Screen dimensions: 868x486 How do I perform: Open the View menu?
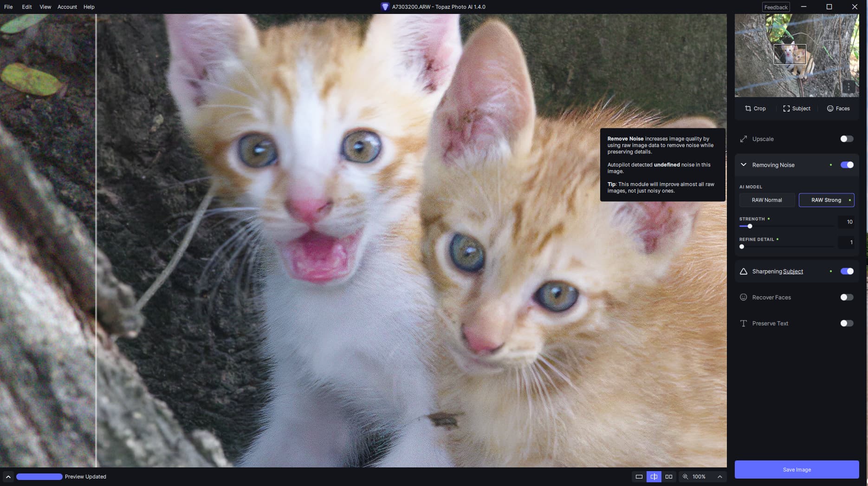coord(45,7)
